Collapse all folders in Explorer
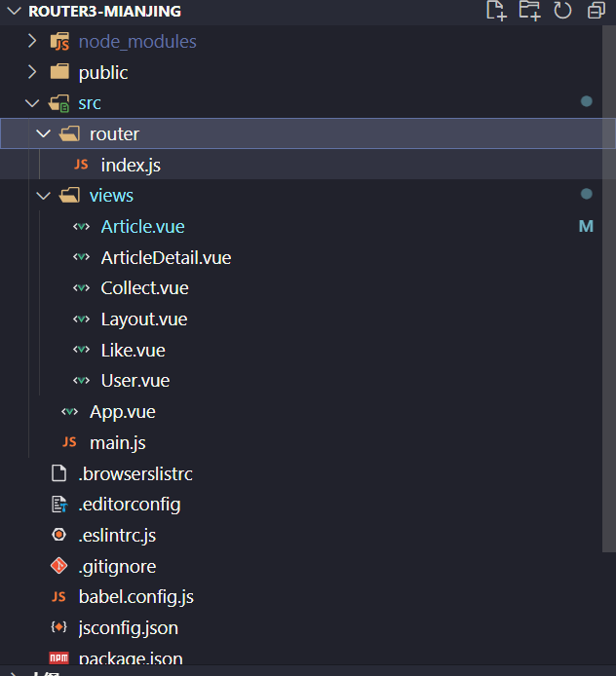This screenshot has width=616, height=676. click(x=596, y=11)
